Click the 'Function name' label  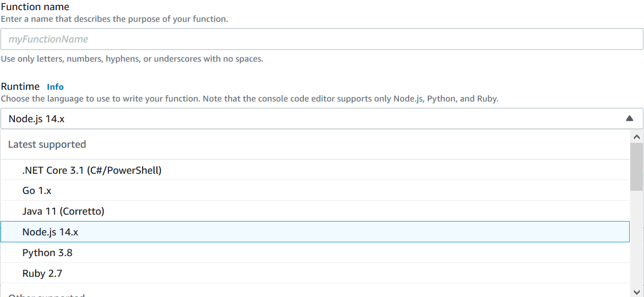click(35, 7)
